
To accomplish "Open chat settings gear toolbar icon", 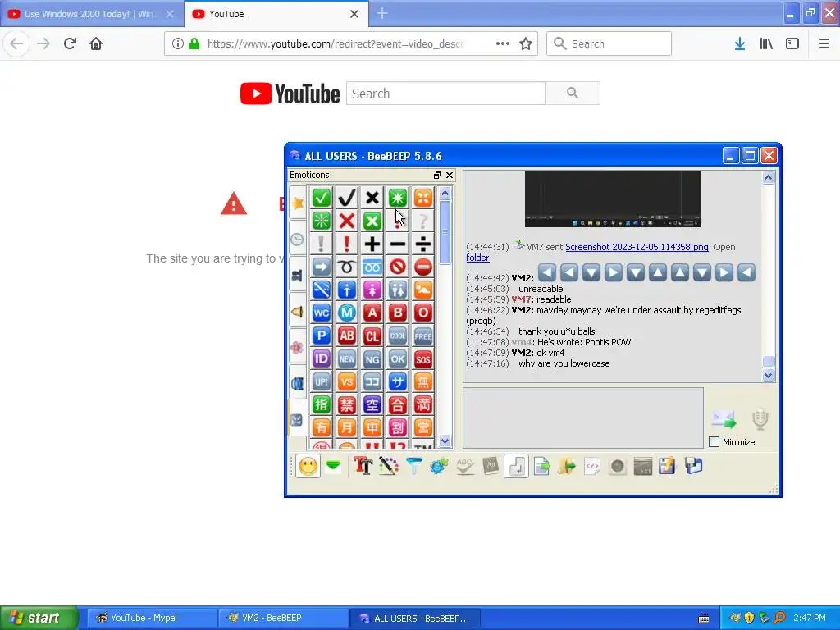I will pos(439,466).
